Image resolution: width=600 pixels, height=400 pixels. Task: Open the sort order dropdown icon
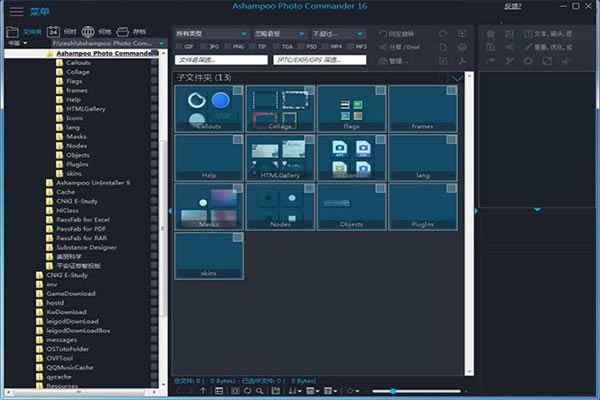pyautogui.click(x=294, y=391)
